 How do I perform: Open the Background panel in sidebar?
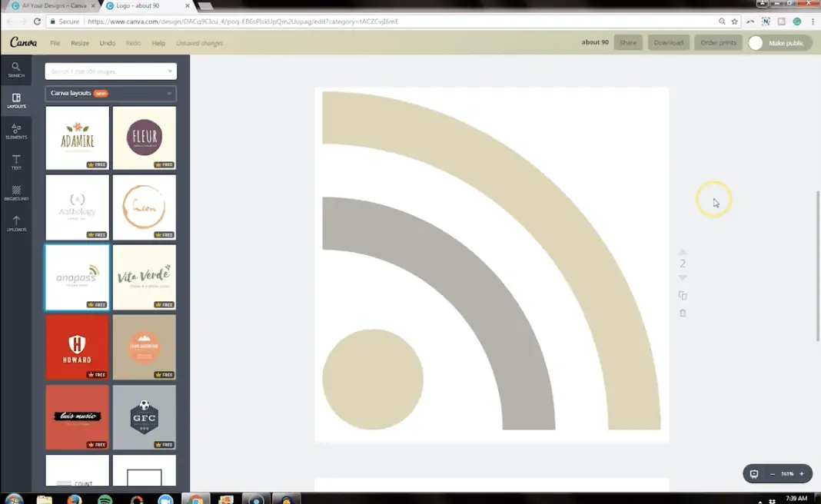[16, 193]
